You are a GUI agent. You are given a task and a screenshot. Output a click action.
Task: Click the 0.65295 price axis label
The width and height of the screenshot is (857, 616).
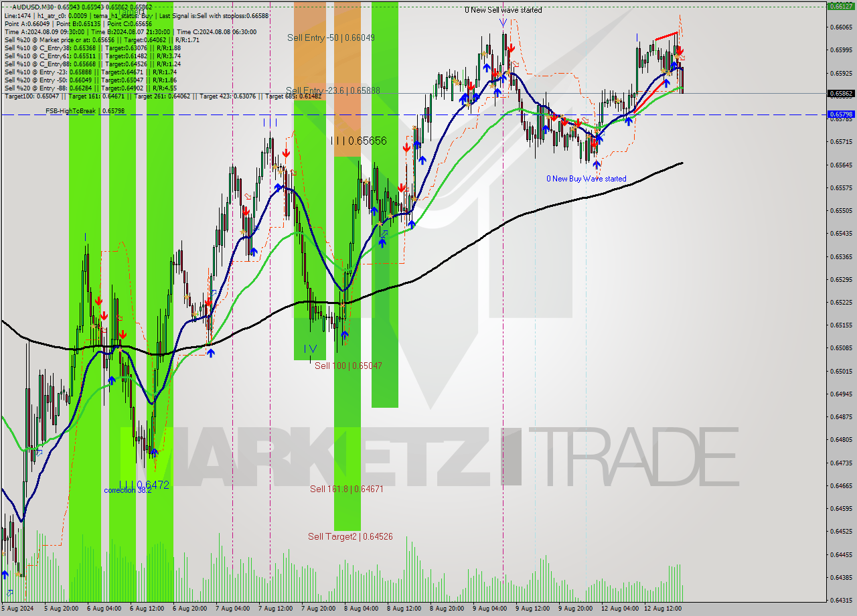click(841, 280)
